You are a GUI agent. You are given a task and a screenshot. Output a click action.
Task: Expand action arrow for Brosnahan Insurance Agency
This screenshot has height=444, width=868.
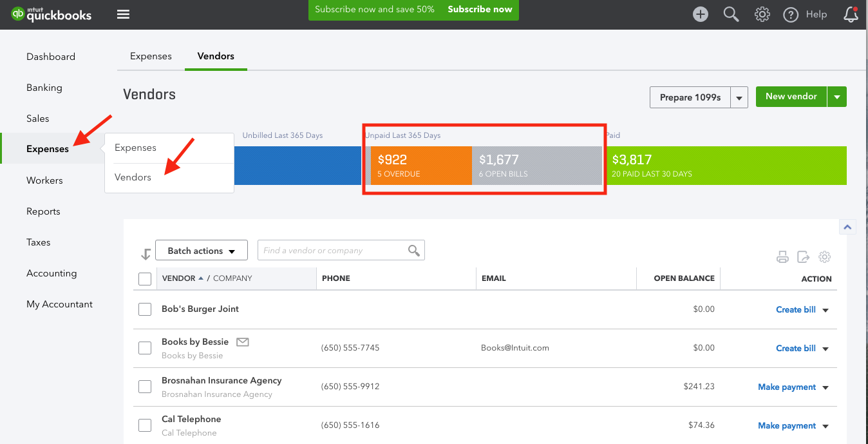point(826,387)
